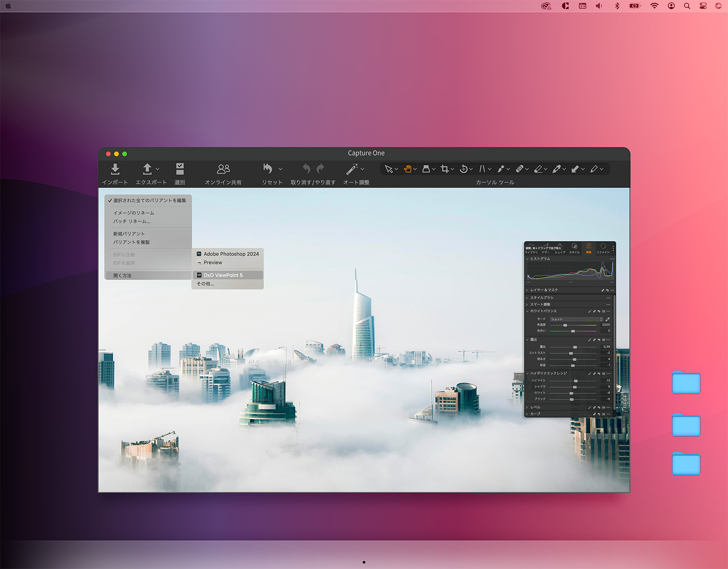Expand the スタイルブラシ section

click(x=527, y=298)
